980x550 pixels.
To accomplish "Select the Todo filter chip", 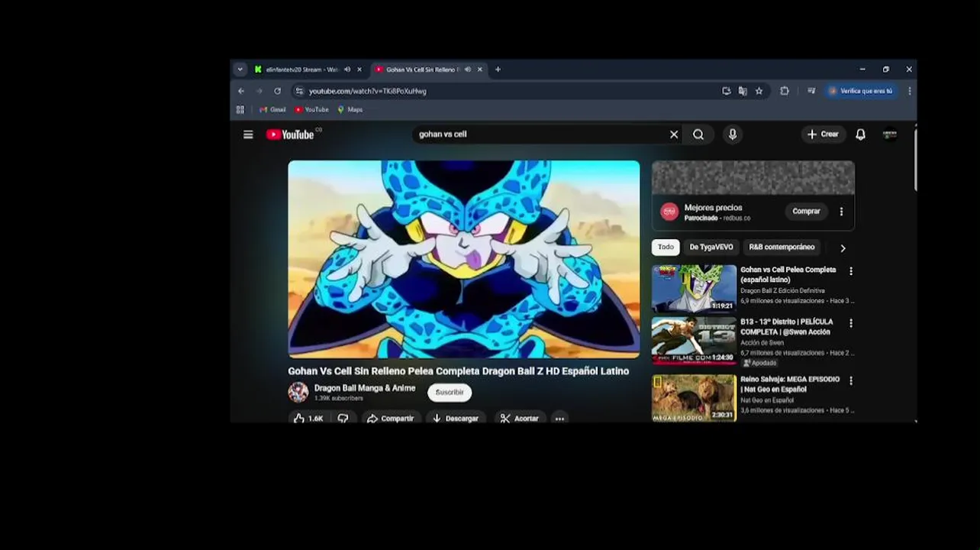I will tap(666, 247).
